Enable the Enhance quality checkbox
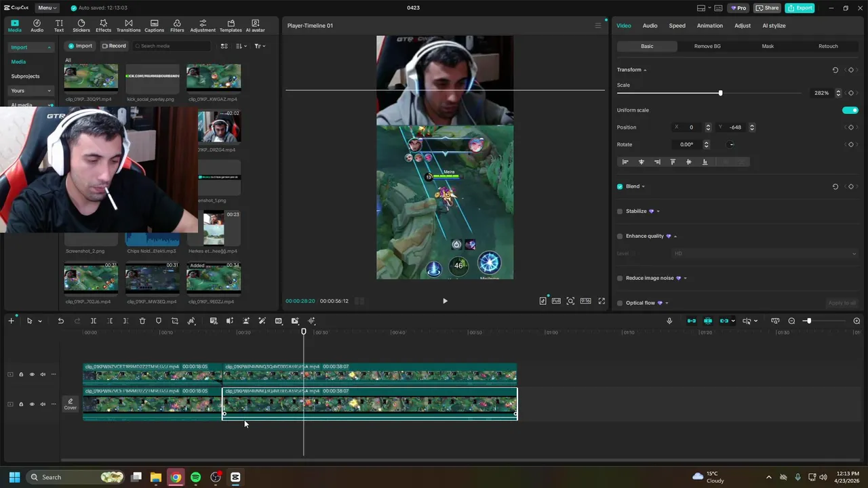868x488 pixels. pyautogui.click(x=620, y=237)
